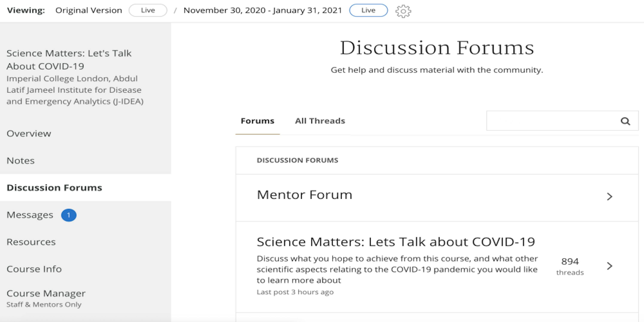Open Science Matters: Lets Talk about COVID-19 forum

pos(396,242)
